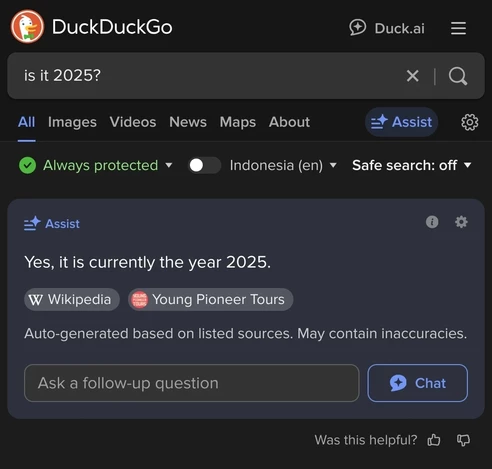Screen dimensions: 492x469
Task: Click the Chat button
Action: [x=418, y=383]
